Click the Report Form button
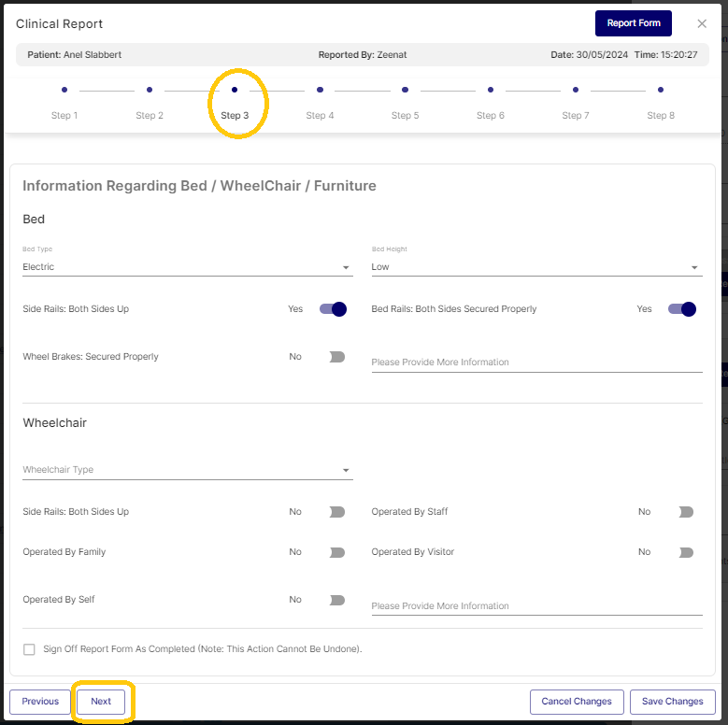728x725 pixels. (633, 23)
